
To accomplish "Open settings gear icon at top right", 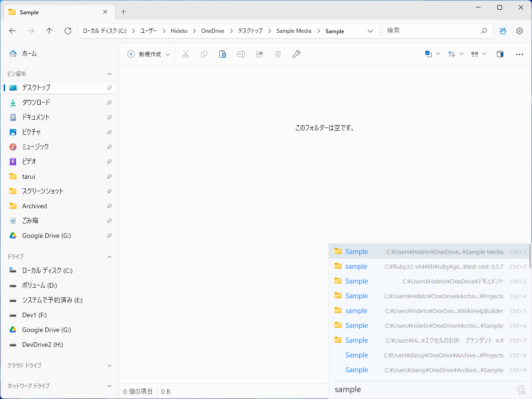I will point(520,31).
